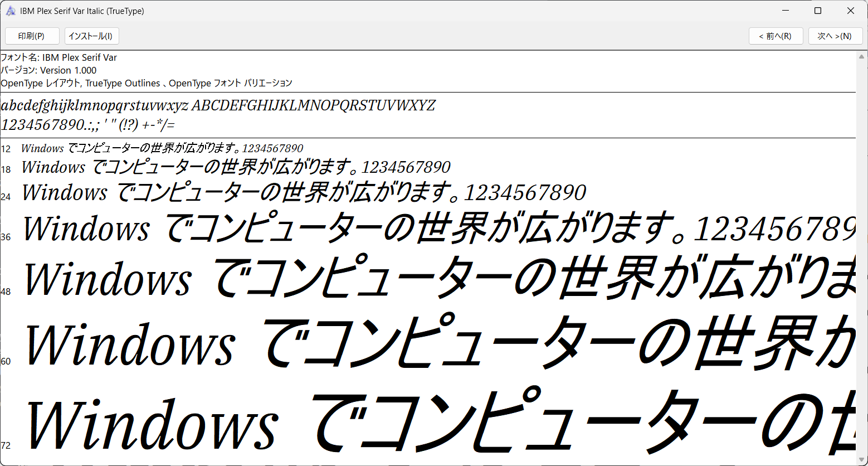The width and height of the screenshot is (868, 466).
Task: Click the numerals sample line '1234567890.:,;'
Action: tap(88, 124)
